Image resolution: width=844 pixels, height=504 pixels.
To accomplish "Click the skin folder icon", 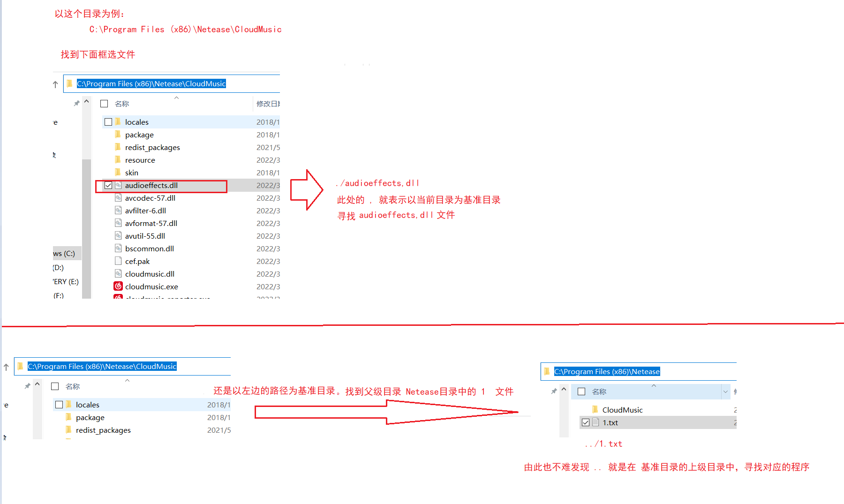I will click(x=118, y=173).
